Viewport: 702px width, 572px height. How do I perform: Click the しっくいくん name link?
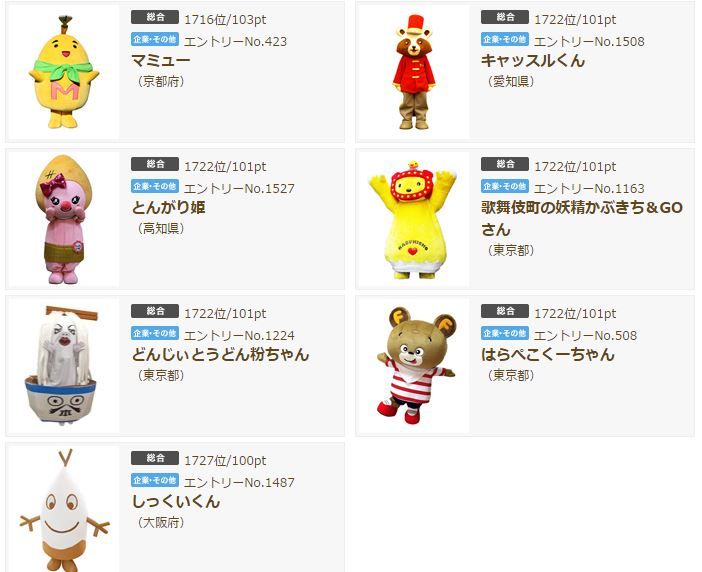coord(176,501)
